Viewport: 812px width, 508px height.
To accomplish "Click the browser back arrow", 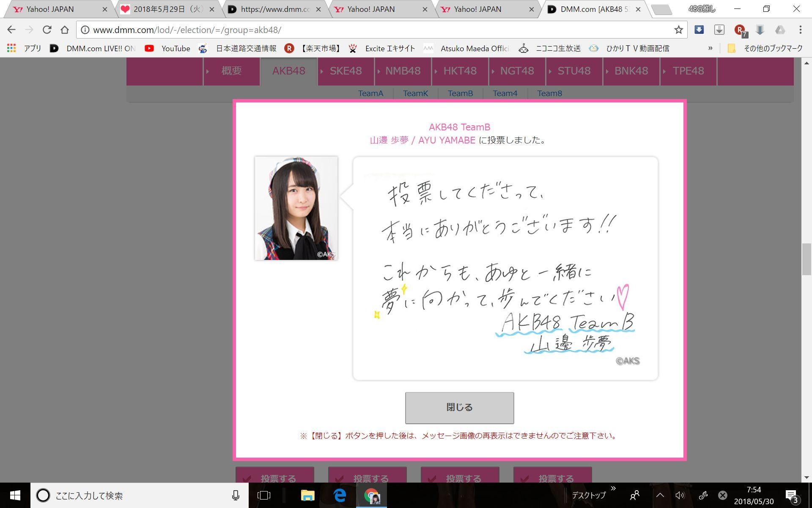I will pos(11,30).
